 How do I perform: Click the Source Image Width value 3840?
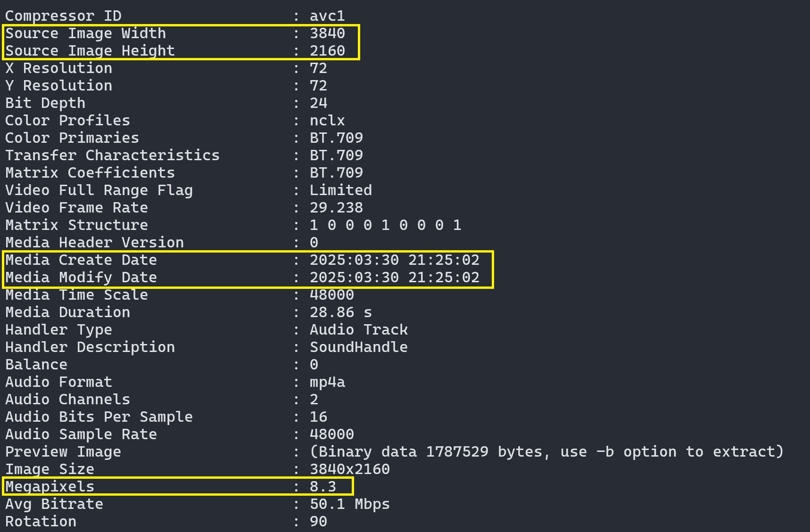tap(327, 33)
